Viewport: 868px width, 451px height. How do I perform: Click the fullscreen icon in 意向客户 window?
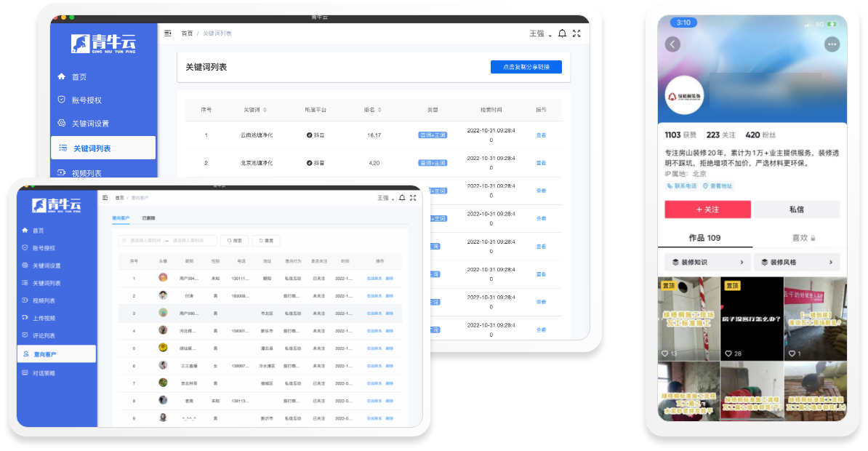[x=413, y=198]
